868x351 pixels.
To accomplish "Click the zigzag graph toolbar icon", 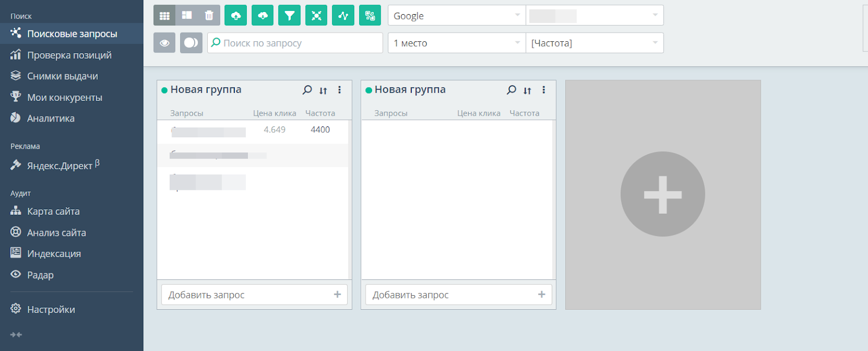I will 343,16.
